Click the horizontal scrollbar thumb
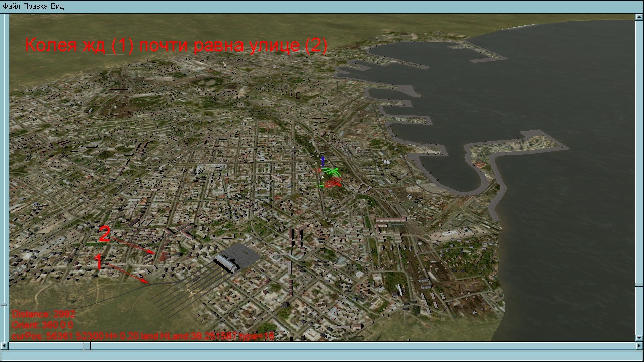Viewport: 644px width, 362px height. (x=87, y=346)
